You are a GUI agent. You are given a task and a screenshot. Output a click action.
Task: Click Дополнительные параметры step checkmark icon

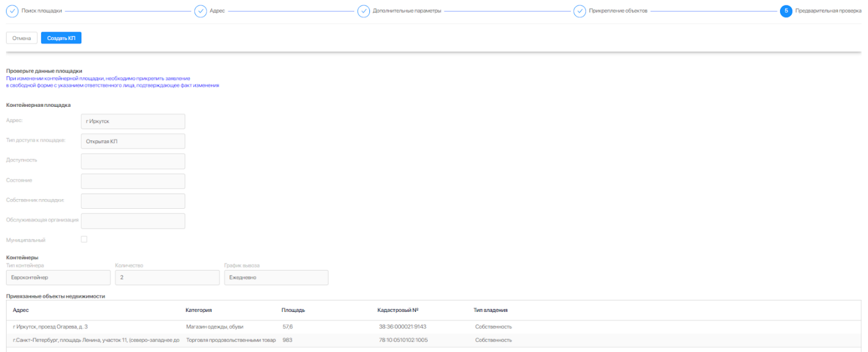(x=363, y=12)
